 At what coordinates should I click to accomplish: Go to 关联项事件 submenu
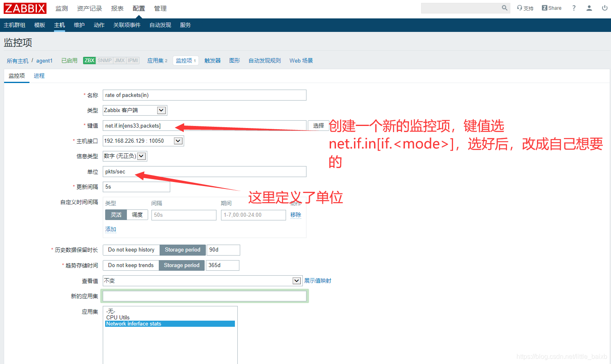pos(127,25)
